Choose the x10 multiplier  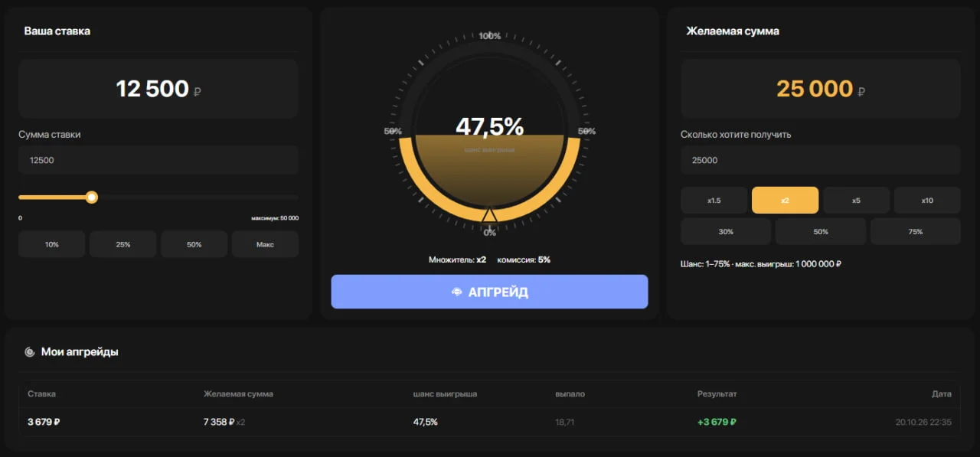click(927, 201)
